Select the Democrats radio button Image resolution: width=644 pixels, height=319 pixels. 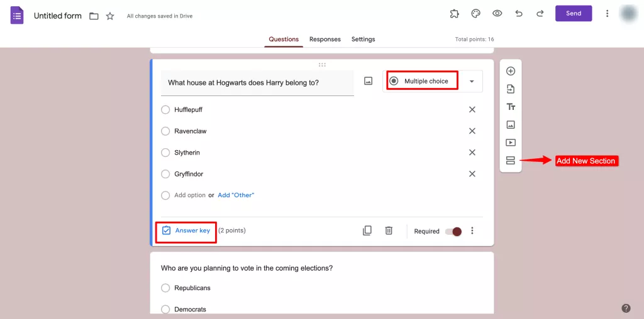point(165,309)
